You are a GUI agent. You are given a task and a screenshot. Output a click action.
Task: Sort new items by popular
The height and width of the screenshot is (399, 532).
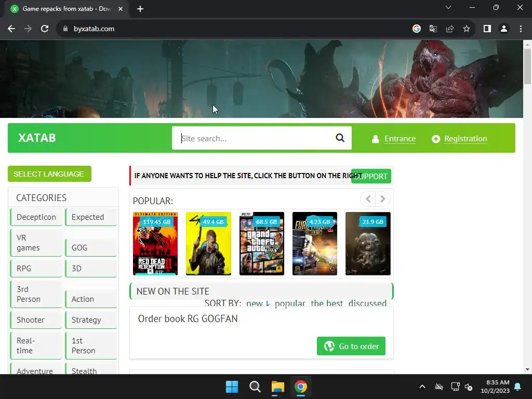(x=290, y=303)
